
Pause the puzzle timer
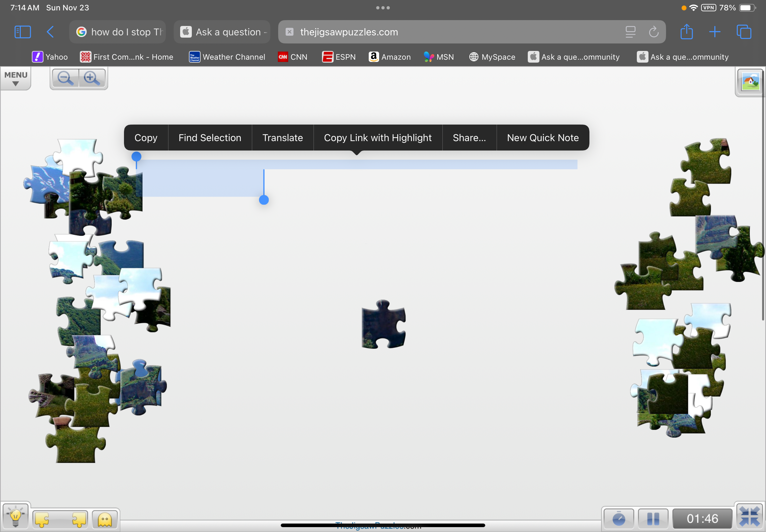click(653, 519)
